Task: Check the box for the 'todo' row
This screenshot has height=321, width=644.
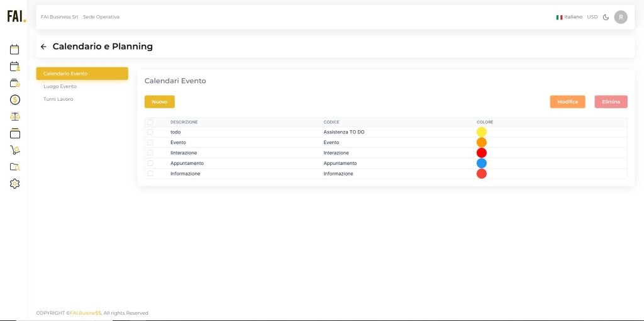Action: click(x=150, y=132)
